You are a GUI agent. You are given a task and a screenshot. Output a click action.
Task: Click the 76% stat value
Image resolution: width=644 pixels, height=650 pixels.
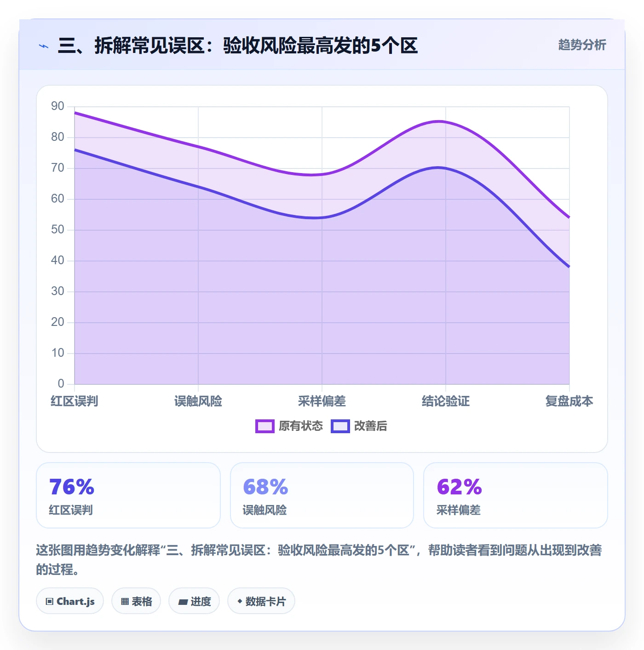pyautogui.click(x=72, y=487)
